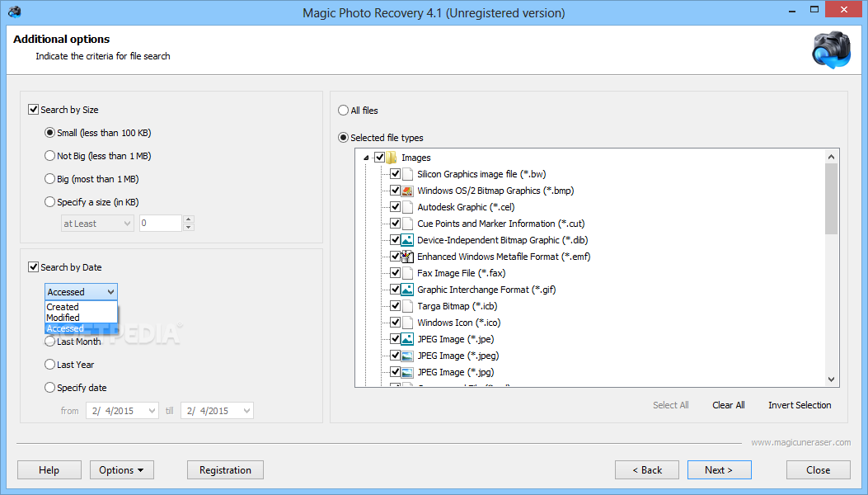Uncheck the Images folder checkbox
The width and height of the screenshot is (868, 495).
(380, 158)
